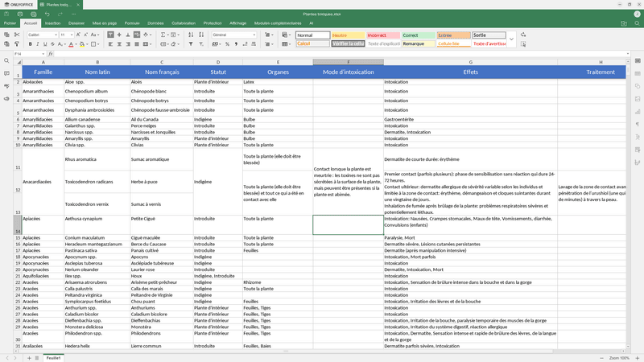Increase font size with the A-up icon
The height and width of the screenshot is (362, 644).
click(78, 35)
